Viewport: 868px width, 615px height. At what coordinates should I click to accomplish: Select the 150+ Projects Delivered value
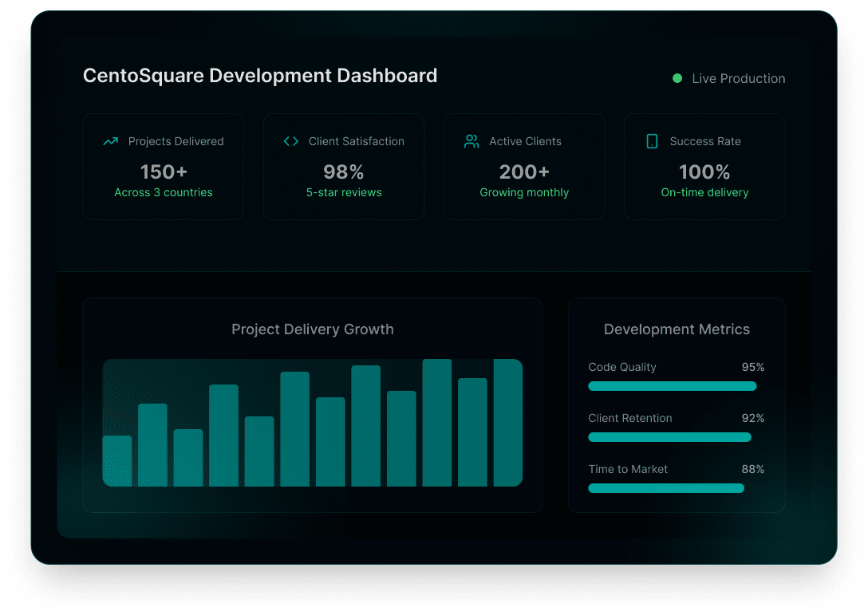pyautogui.click(x=164, y=171)
